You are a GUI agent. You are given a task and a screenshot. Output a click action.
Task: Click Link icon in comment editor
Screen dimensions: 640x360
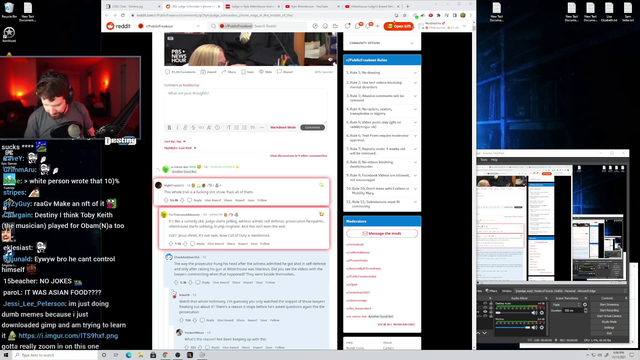pos(185,128)
